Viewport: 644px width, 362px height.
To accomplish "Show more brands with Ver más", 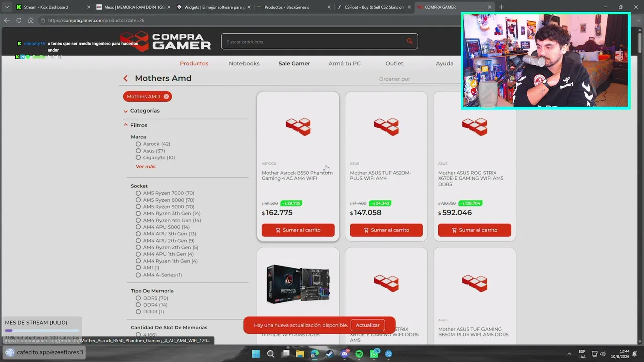I will pos(146,166).
